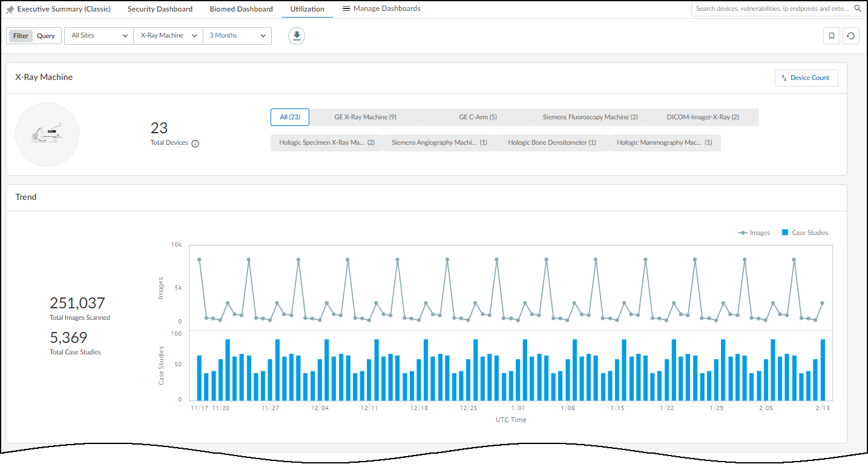Switch to Query mode
The height and width of the screenshot is (464, 868).
coord(46,36)
